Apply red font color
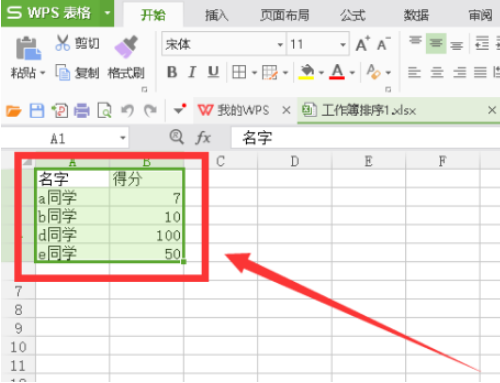 337,72
